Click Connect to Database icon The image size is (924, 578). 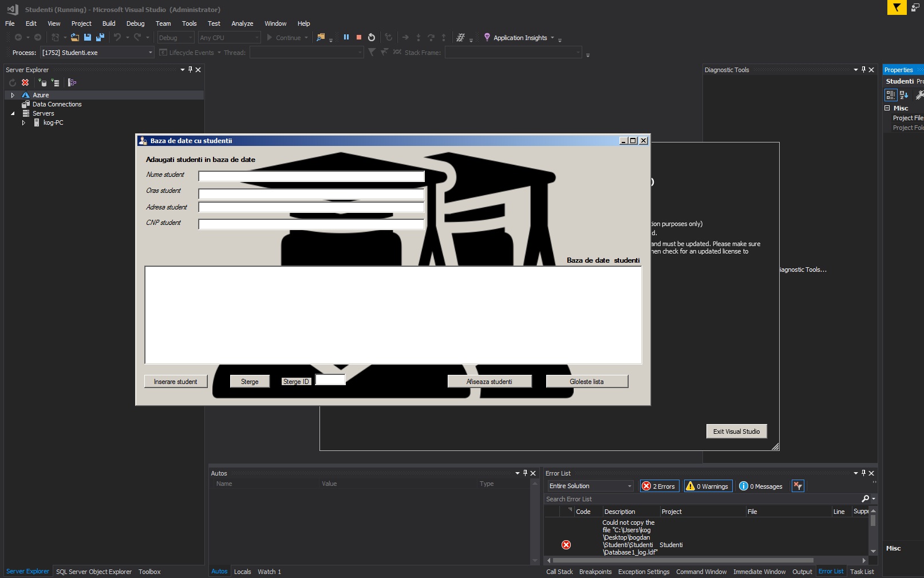[x=42, y=82]
